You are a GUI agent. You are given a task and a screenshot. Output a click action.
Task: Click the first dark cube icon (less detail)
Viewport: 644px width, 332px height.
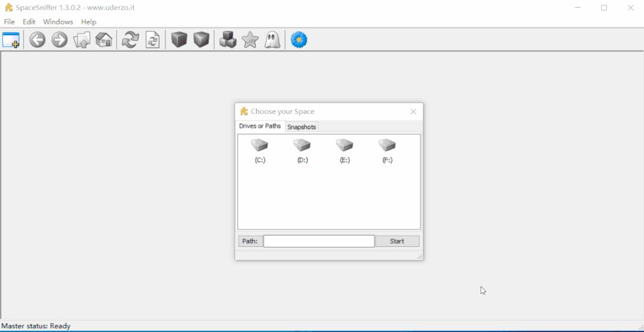point(179,40)
